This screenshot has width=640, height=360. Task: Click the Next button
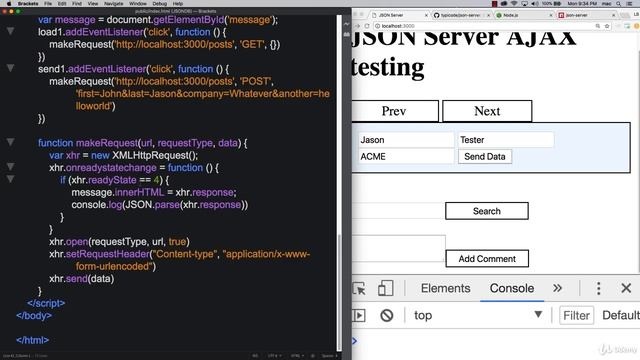coord(487,111)
